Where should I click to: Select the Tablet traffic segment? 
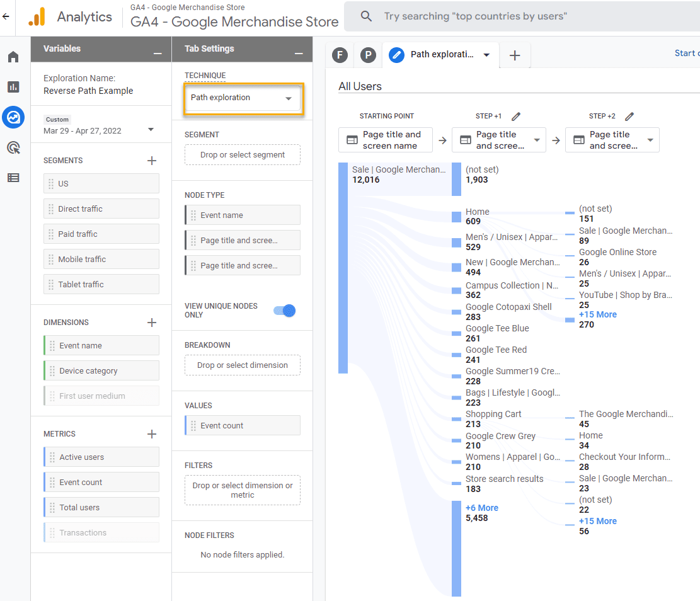click(x=101, y=284)
